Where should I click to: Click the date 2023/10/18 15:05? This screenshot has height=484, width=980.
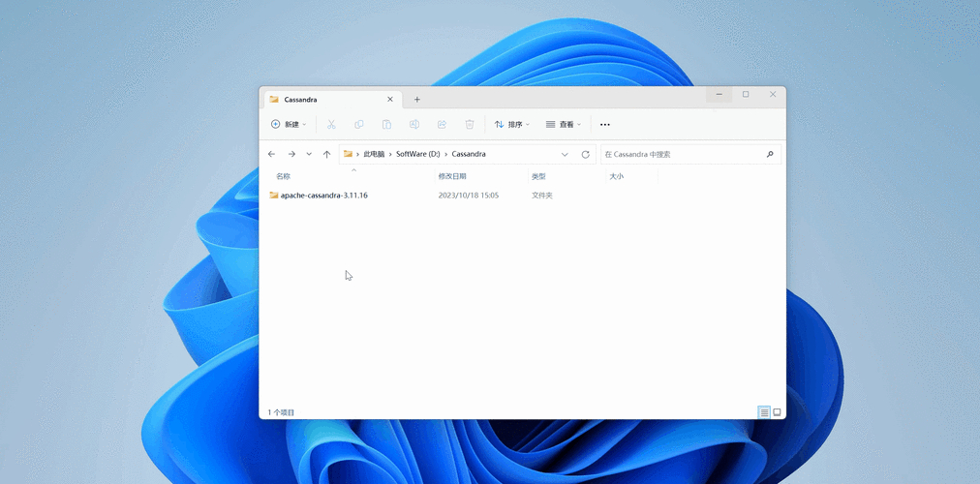pos(468,196)
